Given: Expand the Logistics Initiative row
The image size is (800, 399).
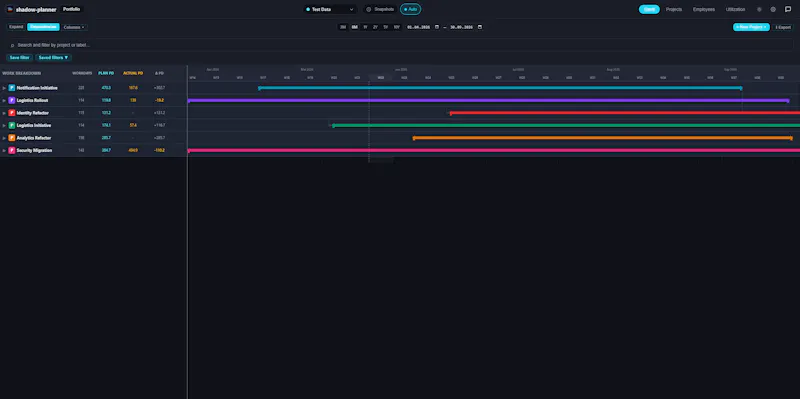Looking at the screenshot, I should point(4,126).
